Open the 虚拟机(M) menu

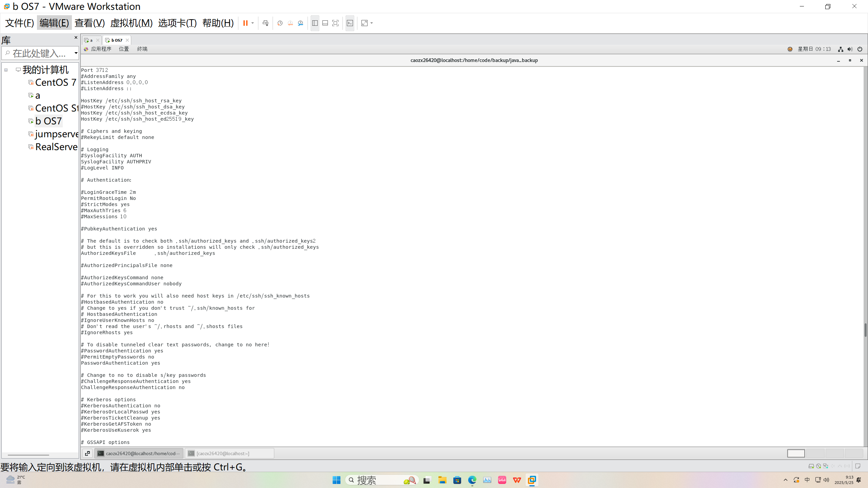coord(131,23)
